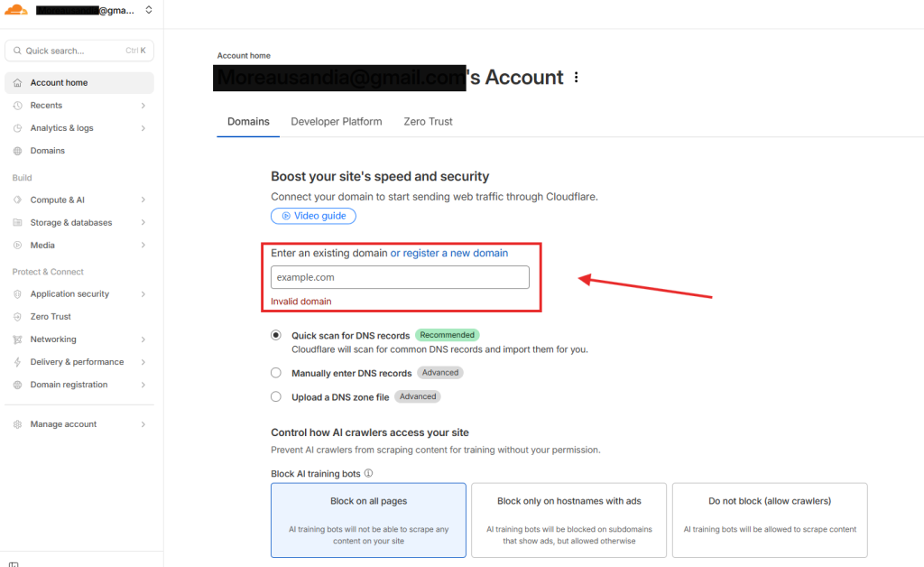The width and height of the screenshot is (924, 567).
Task: Expand the Storage & databases chevron
Action: click(x=143, y=223)
